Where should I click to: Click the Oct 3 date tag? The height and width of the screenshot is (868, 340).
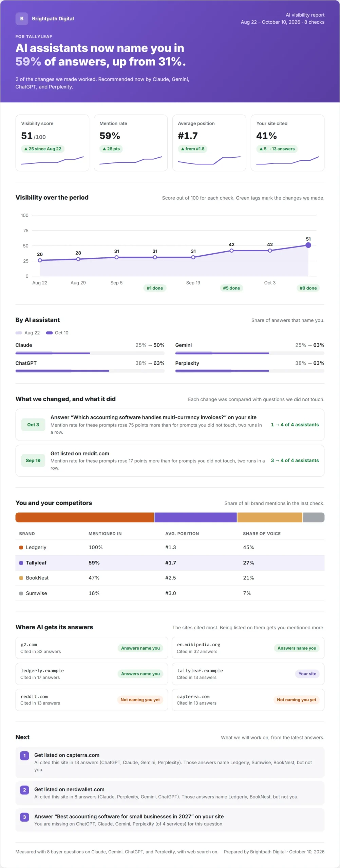click(33, 425)
